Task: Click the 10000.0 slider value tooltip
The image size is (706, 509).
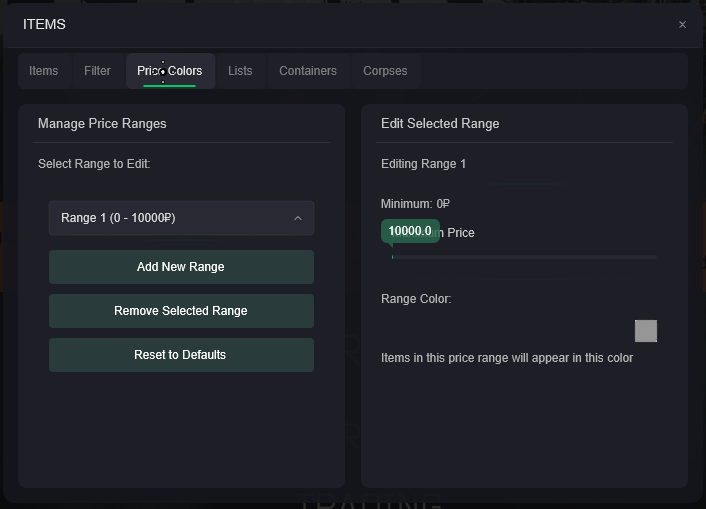Action: click(410, 231)
